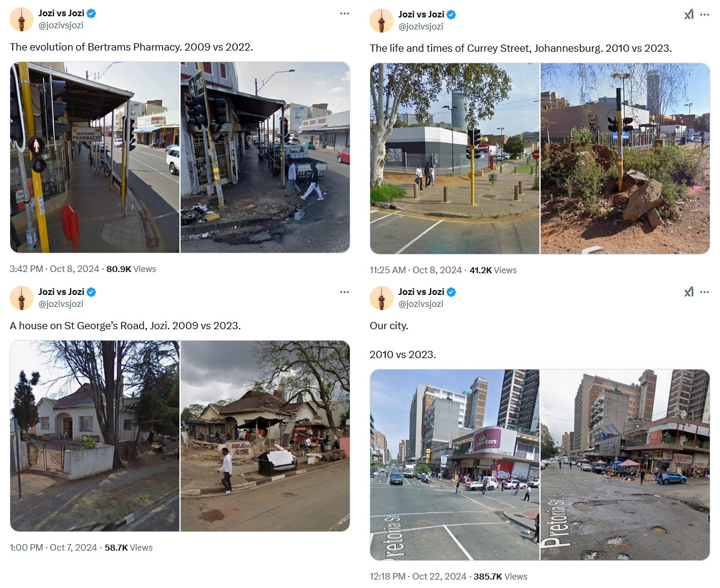Screen dimensions: 720x588
Task: Open more options on St George's Road tweet
Action: (344, 292)
